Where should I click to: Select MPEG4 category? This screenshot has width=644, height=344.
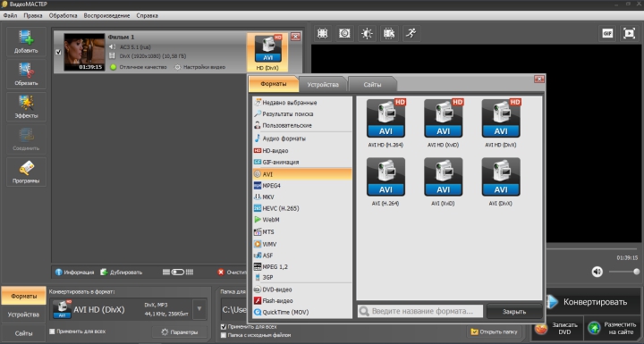(302, 186)
